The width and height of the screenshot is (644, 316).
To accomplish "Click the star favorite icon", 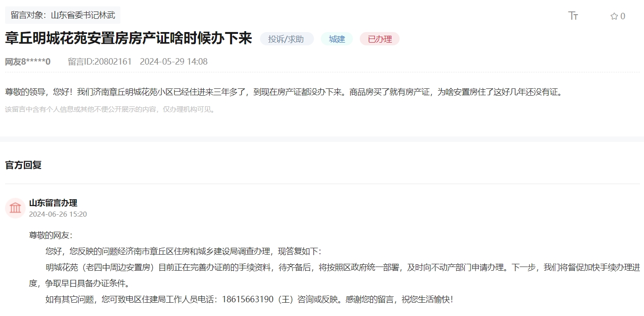I will tap(614, 16).
